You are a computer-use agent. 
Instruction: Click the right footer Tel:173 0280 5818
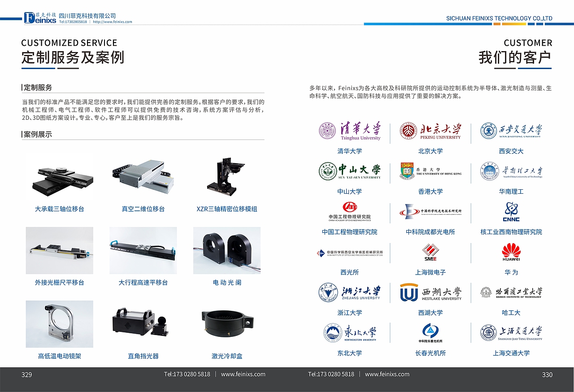click(331, 374)
